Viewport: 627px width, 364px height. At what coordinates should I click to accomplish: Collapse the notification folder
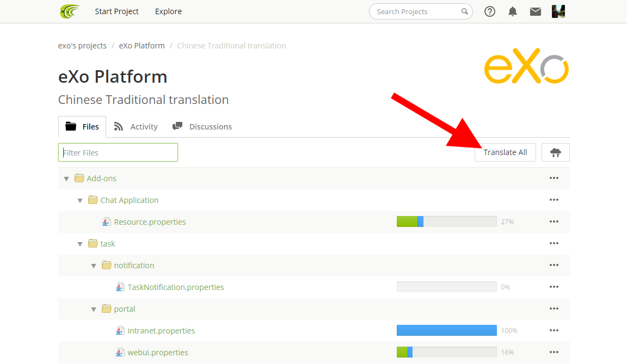coord(94,266)
